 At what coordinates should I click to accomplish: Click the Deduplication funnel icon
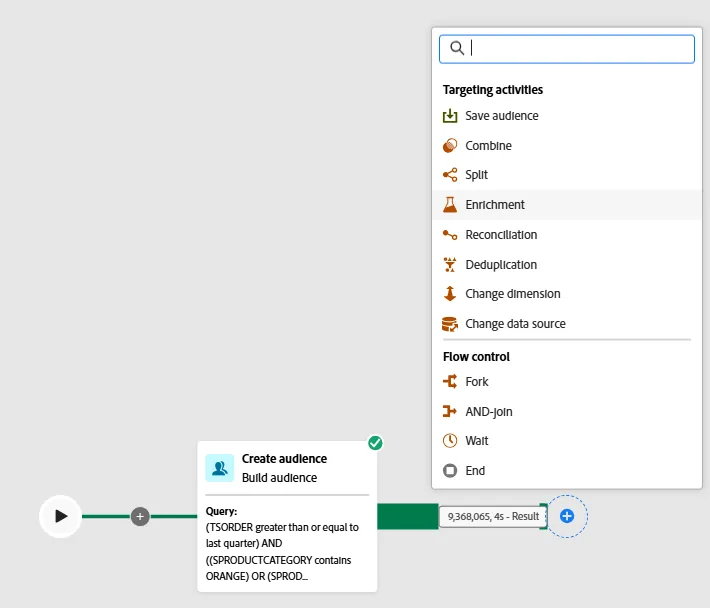pos(450,264)
